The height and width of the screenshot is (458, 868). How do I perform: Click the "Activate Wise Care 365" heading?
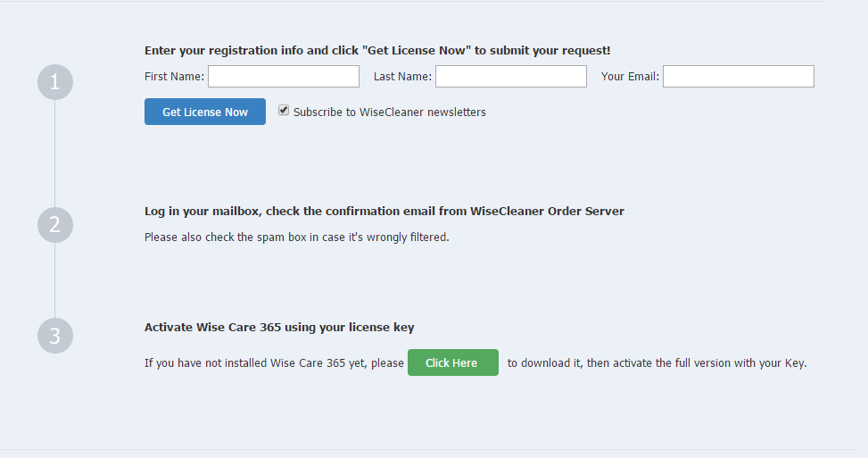279,328
